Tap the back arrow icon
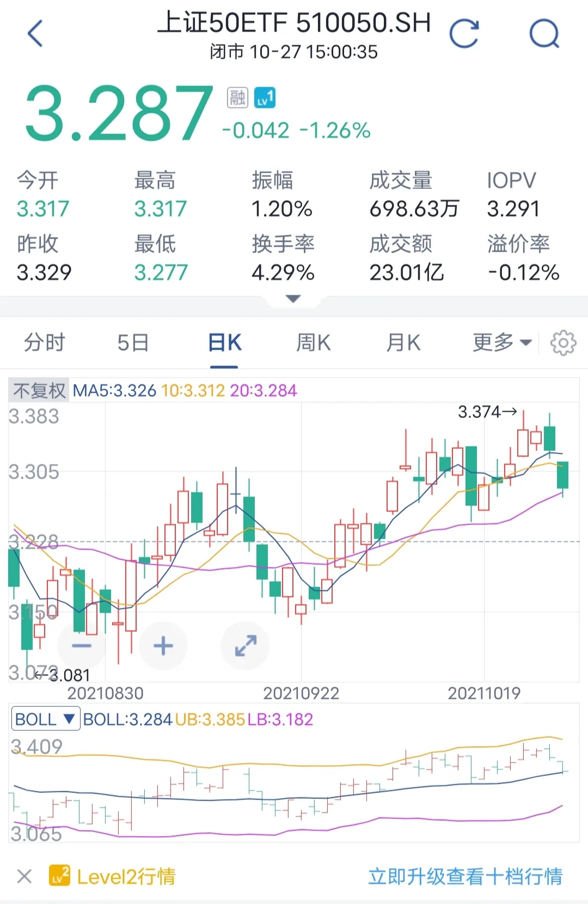588x904 pixels. click(x=35, y=33)
